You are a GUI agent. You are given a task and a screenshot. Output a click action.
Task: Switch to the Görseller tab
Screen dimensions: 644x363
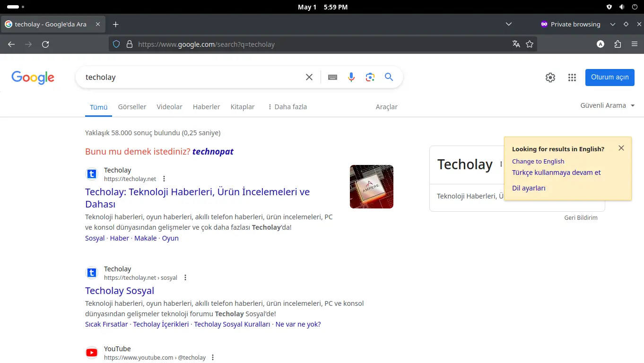132,107
